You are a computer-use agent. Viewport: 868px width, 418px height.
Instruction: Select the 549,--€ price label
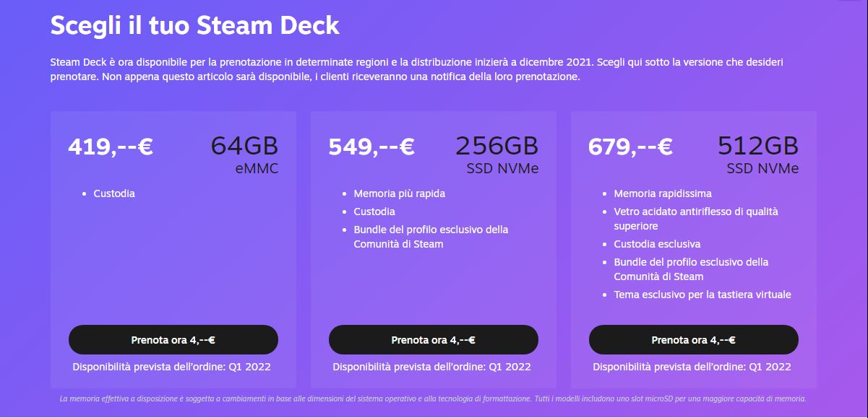(x=371, y=147)
